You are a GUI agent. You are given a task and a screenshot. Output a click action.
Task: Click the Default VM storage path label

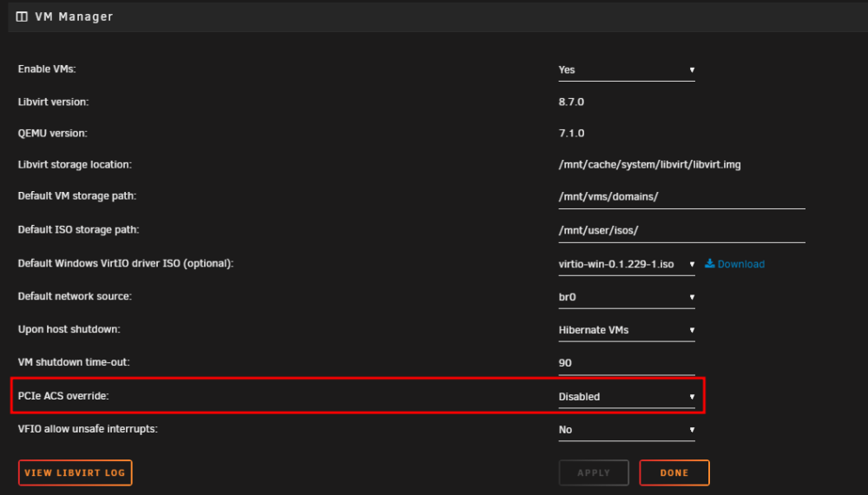tap(77, 196)
